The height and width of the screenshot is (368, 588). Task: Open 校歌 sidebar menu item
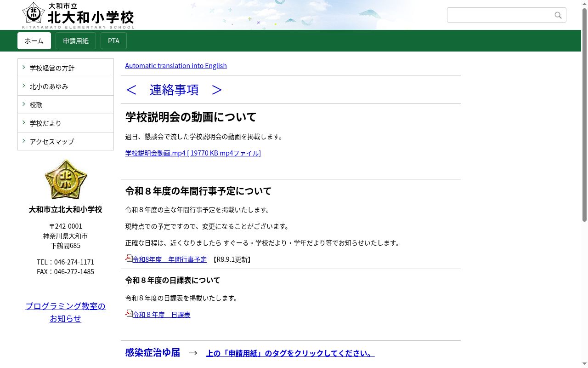click(x=66, y=105)
